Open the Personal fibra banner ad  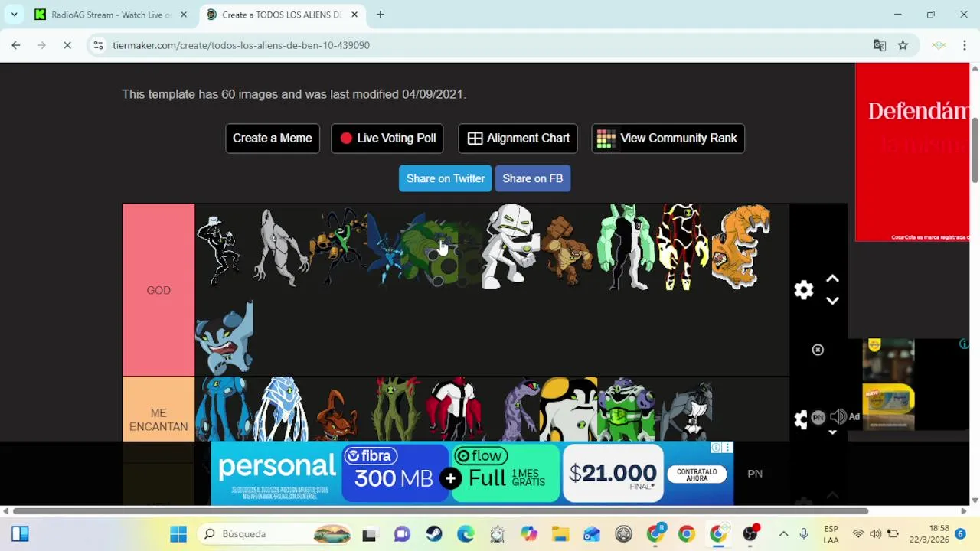click(x=472, y=473)
